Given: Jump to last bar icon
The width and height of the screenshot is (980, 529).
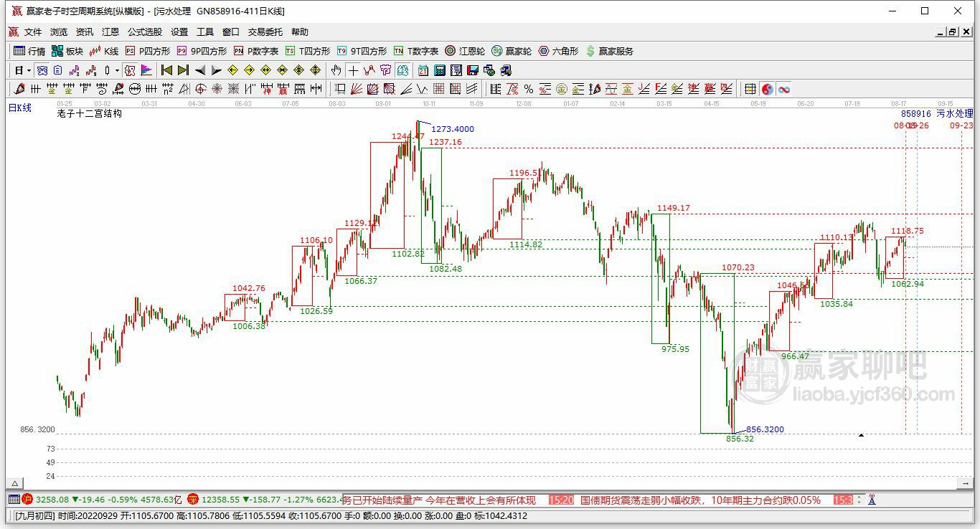Looking at the screenshot, I should point(184,70).
